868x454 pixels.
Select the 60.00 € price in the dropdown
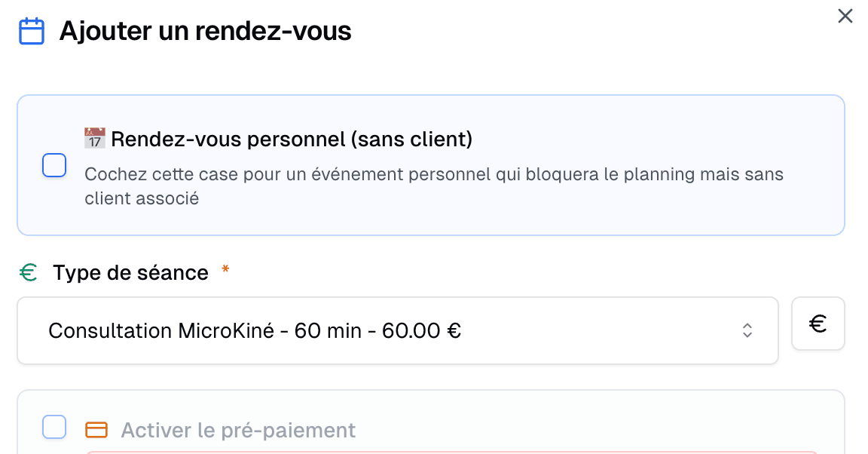(x=421, y=330)
